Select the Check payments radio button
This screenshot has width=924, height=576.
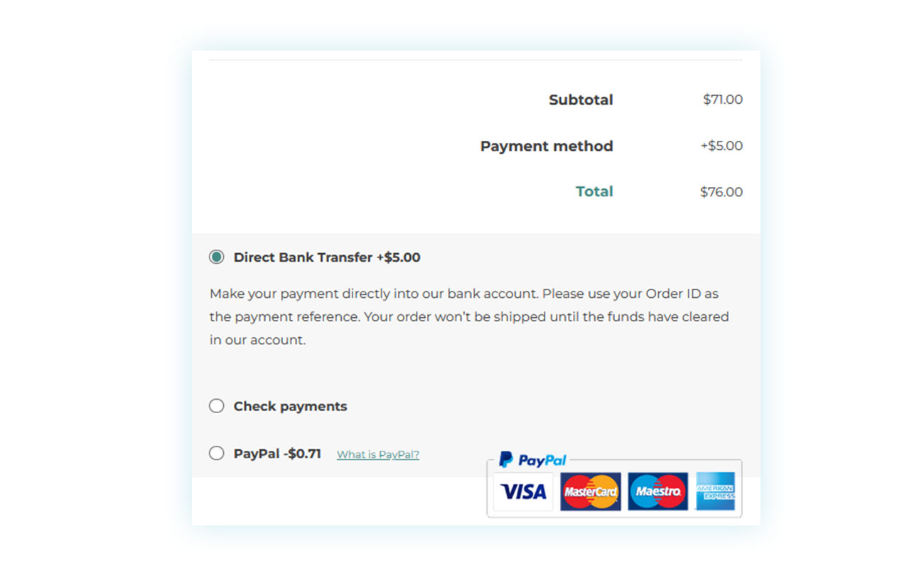(216, 406)
